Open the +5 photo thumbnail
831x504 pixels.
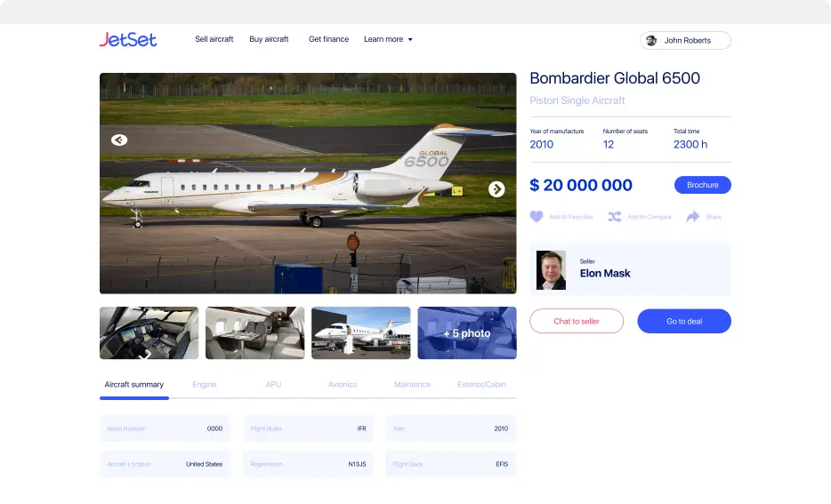[467, 333]
